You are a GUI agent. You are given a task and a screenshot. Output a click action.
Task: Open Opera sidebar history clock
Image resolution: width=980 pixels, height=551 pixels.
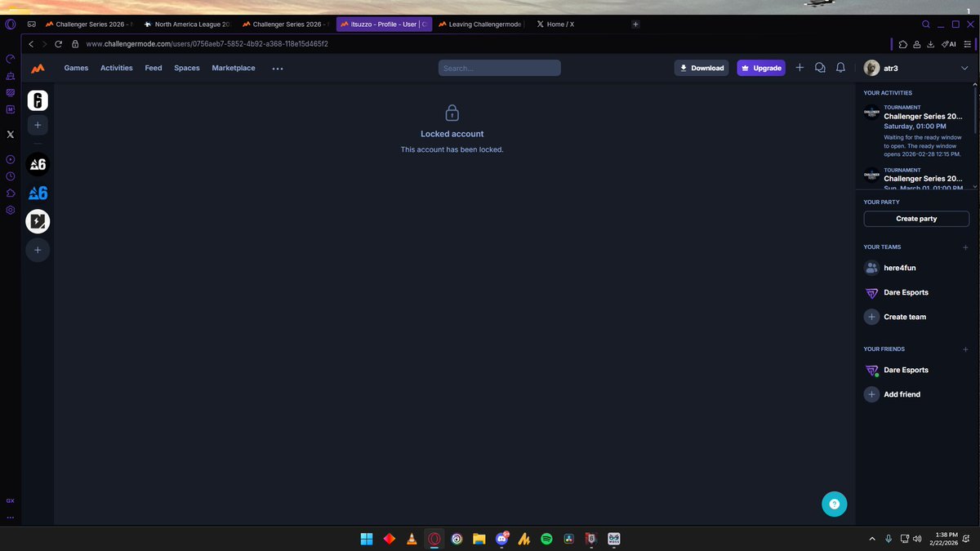tap(11, 176)
